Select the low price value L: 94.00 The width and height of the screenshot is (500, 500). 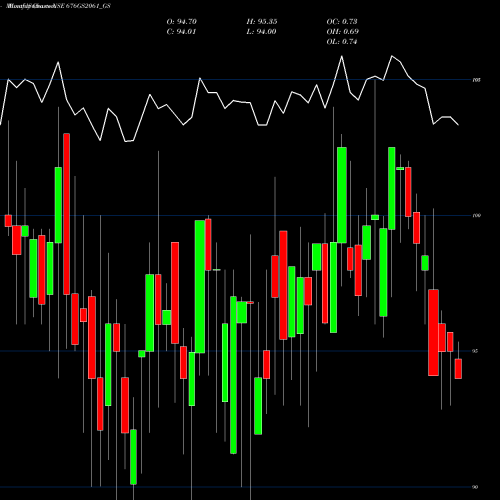point(261,32)
